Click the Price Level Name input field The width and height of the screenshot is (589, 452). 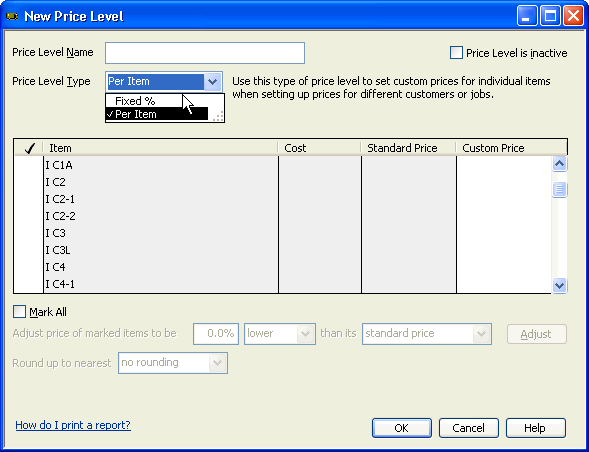tap(205, 53)
